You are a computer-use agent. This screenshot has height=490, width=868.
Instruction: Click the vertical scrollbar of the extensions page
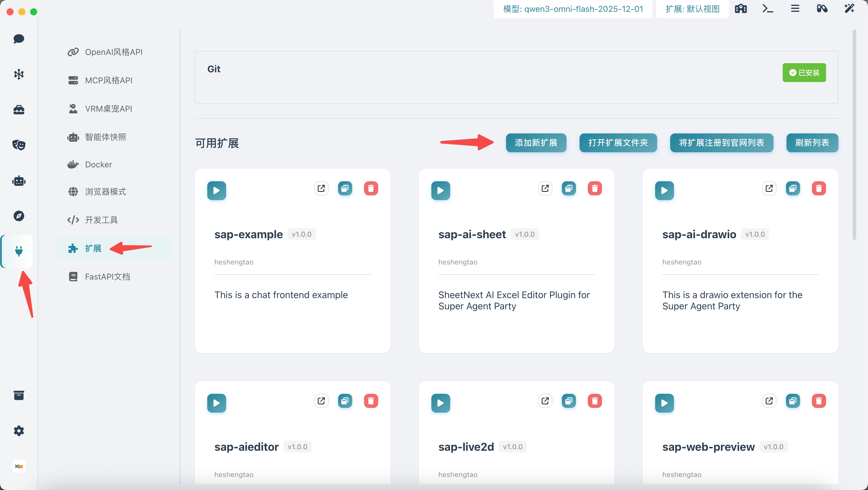pyautogui.click(x=854, y=135)
